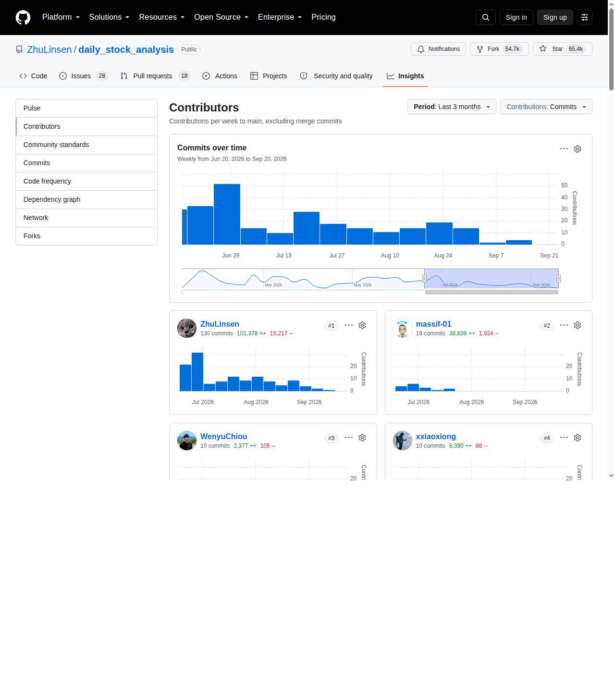Open three-dot menu on massif-01 card
The height and width of the screenshot is (700, 615).
coord(564,325)
